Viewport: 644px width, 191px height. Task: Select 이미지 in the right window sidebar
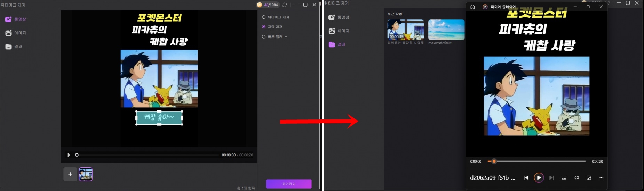pyautogui.click(x=339, y=31)
